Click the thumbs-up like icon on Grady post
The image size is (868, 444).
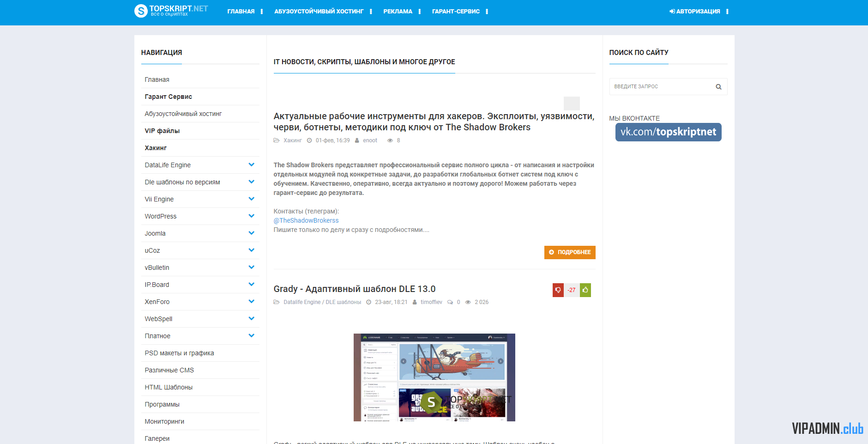[585, 290]
